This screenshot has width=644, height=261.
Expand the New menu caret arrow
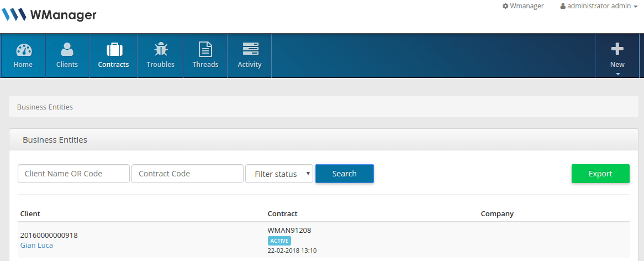point(617,74)
